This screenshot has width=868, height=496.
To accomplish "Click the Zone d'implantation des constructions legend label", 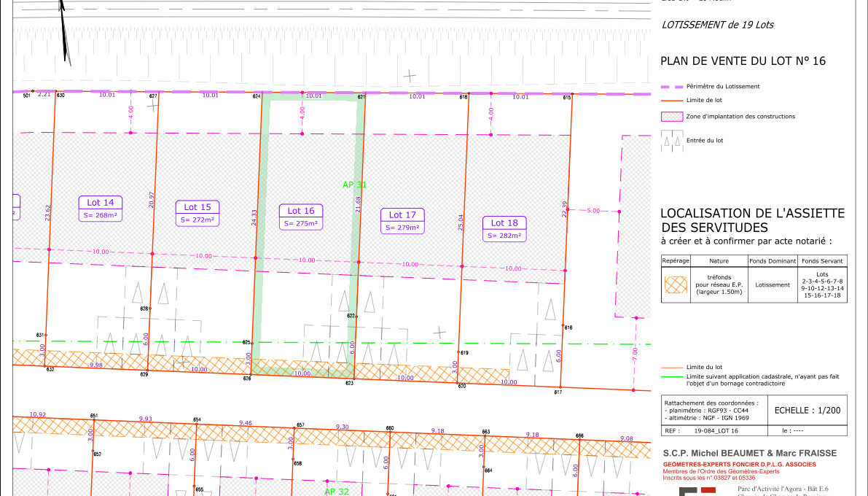I will pos(740,117).
